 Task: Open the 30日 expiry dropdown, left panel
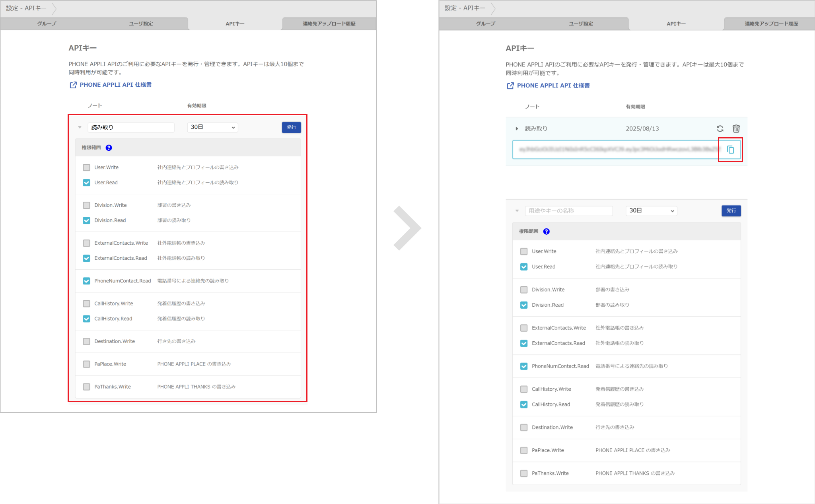(x=212, y=127)
